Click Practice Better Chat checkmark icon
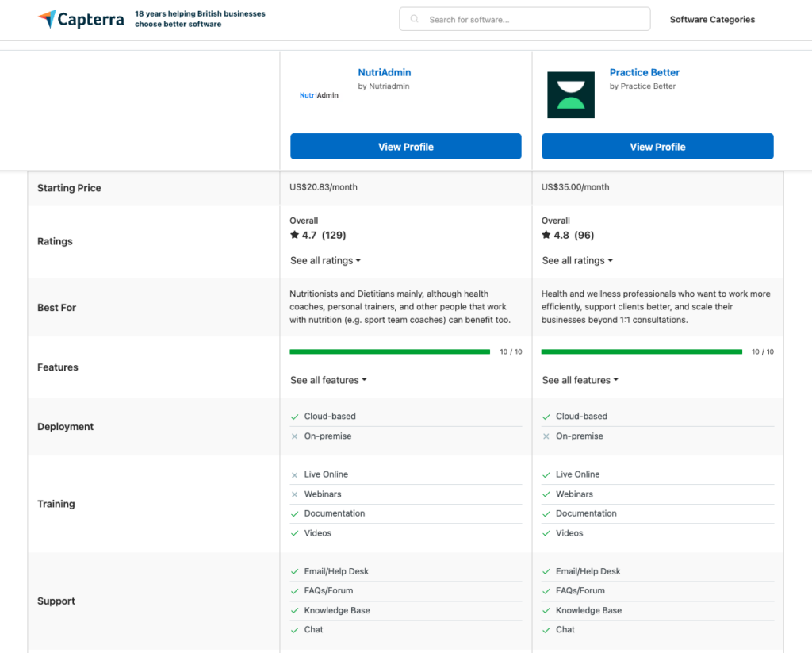Viewport: 812px width, 653px height. click(x=546, y=630)
